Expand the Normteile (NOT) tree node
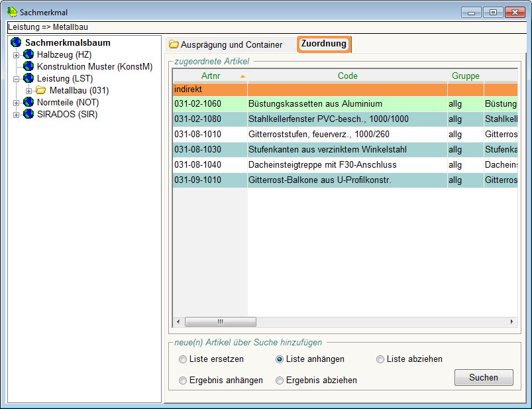Screen dimensions: 532x409 point(16,103)
